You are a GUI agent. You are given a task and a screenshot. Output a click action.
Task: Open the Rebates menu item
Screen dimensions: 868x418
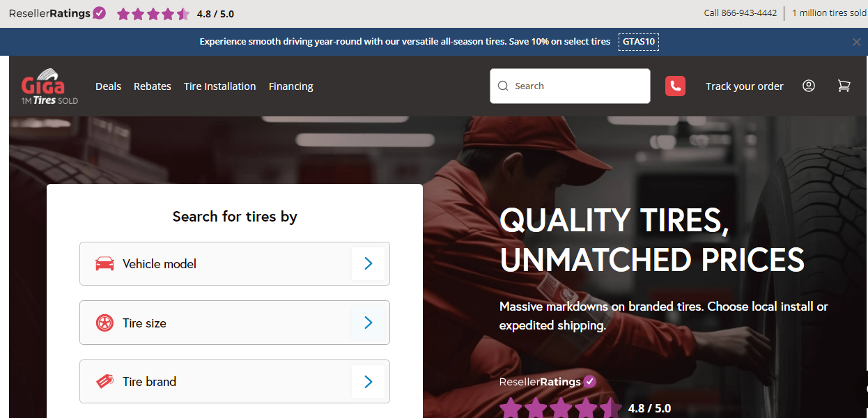[153, 86]
